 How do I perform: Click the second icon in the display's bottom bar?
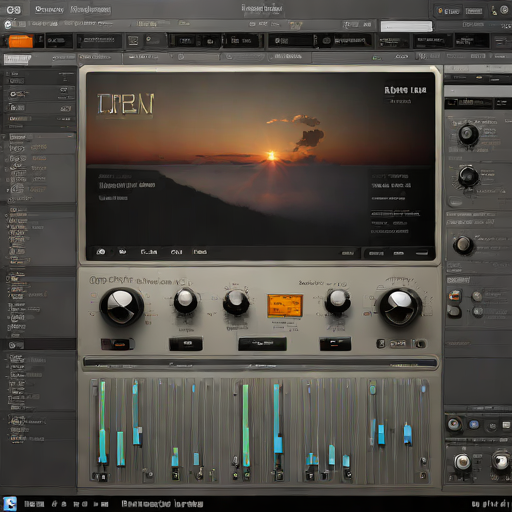[x=123, y=252]
